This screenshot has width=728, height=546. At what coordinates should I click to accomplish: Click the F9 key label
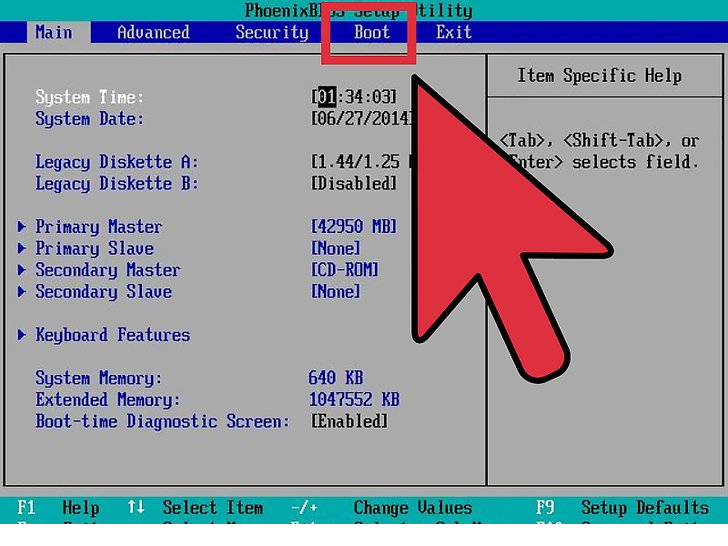click(x=545, y=507)
